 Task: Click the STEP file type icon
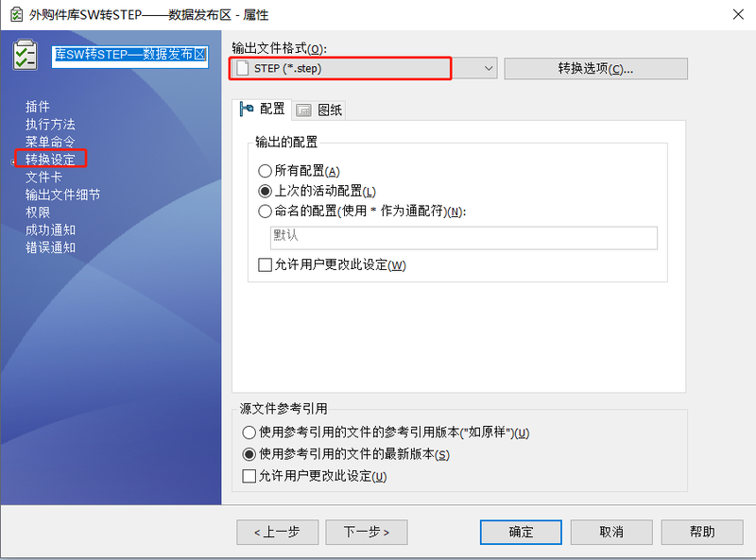coord(243,68)
